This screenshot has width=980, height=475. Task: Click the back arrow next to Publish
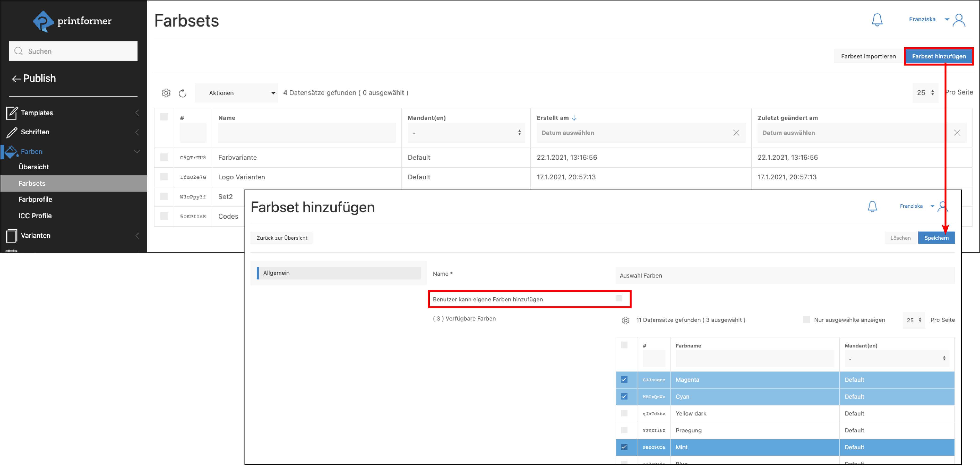point(16,79)
